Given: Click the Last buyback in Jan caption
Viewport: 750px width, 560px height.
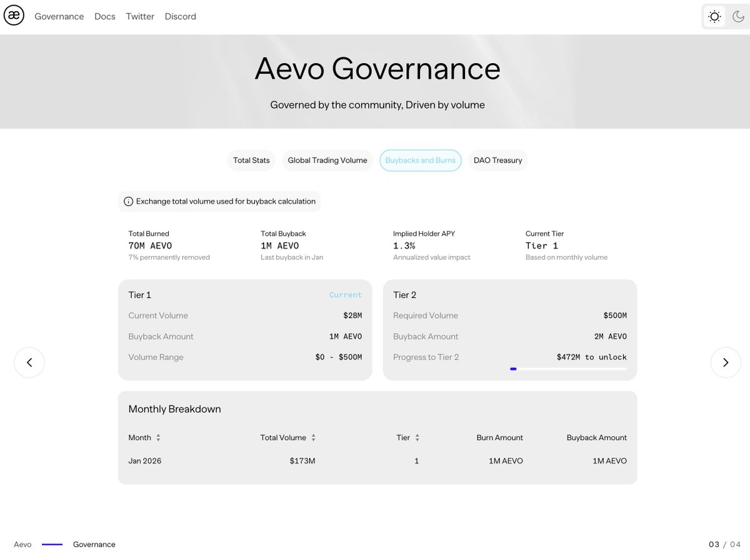Looking at the screenshot, I should click(292, 257).
